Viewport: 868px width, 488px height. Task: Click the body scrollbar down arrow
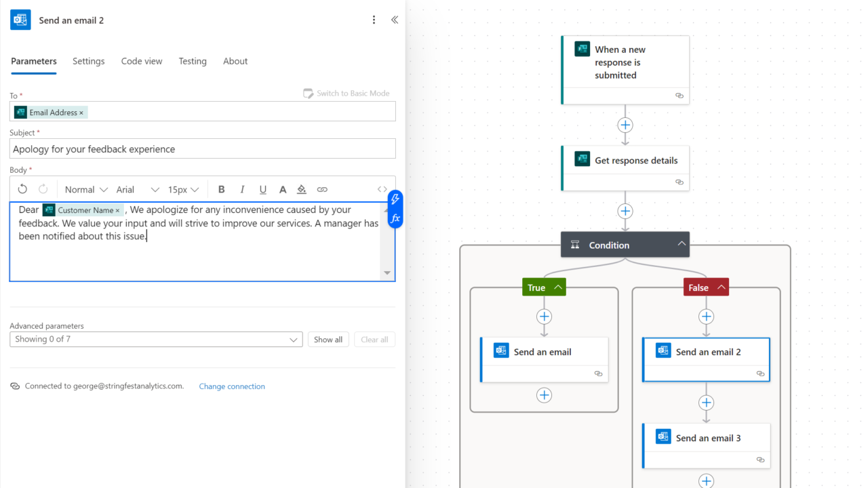pos(387,273)
